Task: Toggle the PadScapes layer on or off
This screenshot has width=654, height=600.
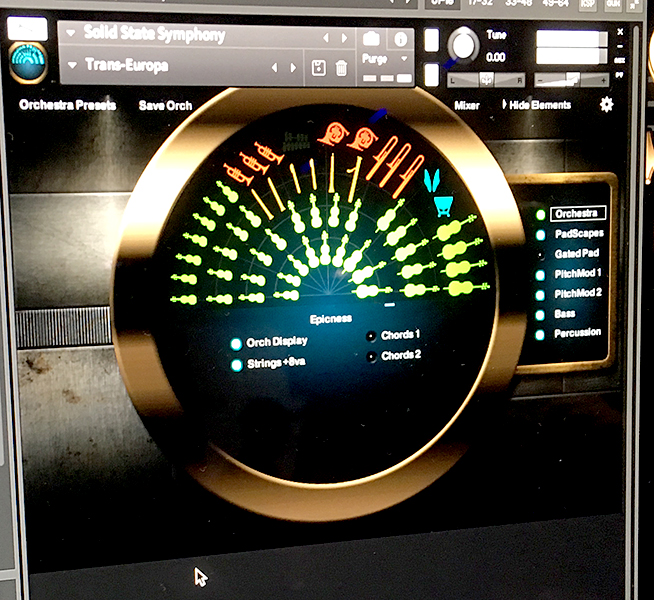Action: coord(540,235)
